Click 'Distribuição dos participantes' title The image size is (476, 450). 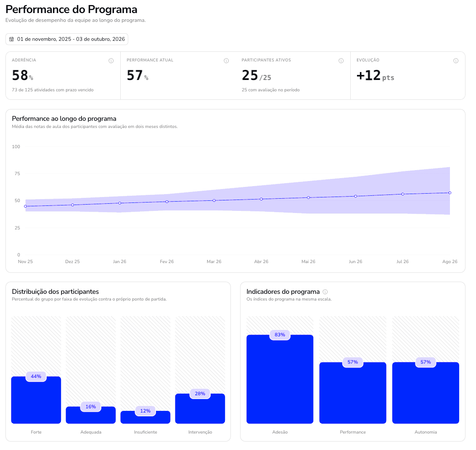click(x=55, y=292)
